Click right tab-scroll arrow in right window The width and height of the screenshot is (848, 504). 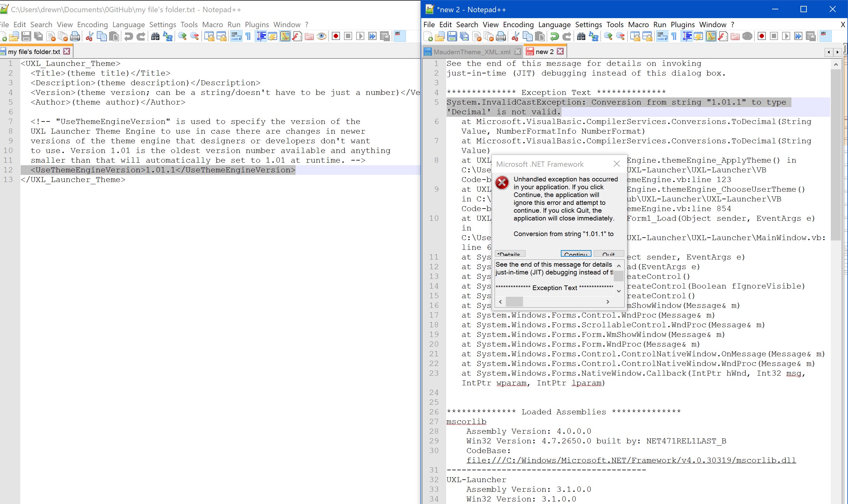tap(837, 52)
